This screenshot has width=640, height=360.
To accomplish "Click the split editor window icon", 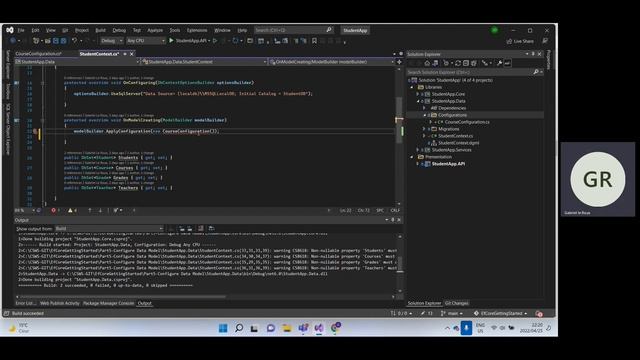I will click(x=399, y=62).
